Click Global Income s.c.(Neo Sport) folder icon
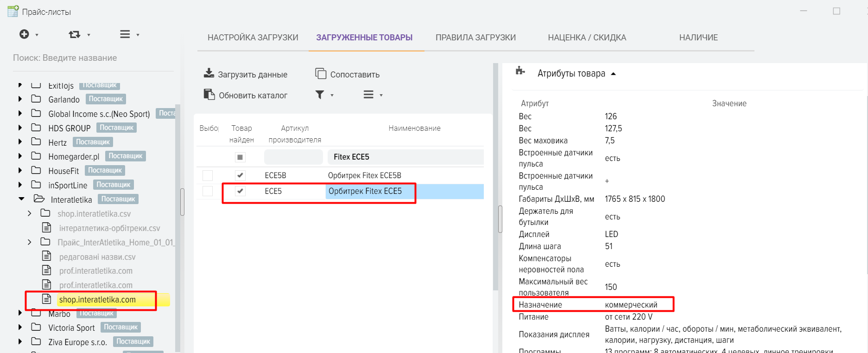The height and width of the screenshot is (353, 868). click(x=36, y=113)
